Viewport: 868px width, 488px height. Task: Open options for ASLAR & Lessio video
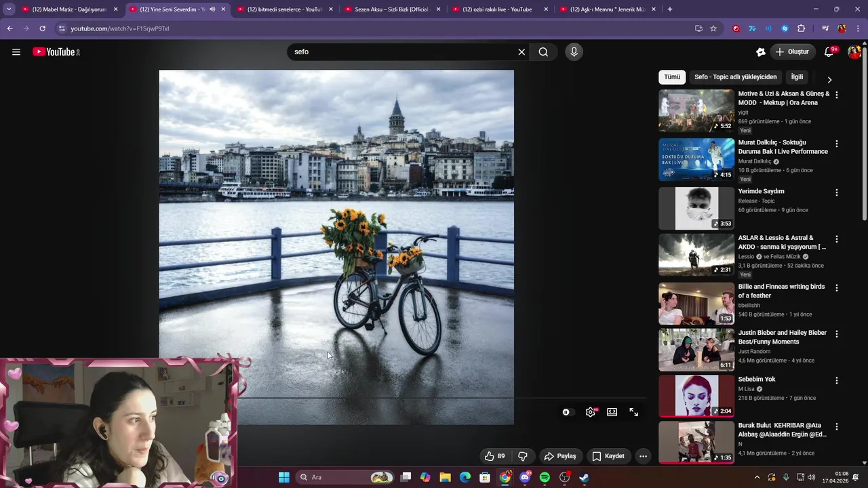(836, 239)
